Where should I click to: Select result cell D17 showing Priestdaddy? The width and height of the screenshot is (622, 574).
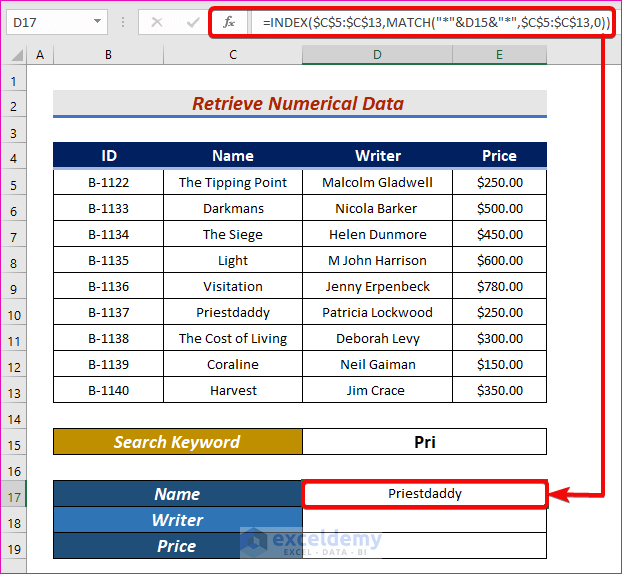424,494
